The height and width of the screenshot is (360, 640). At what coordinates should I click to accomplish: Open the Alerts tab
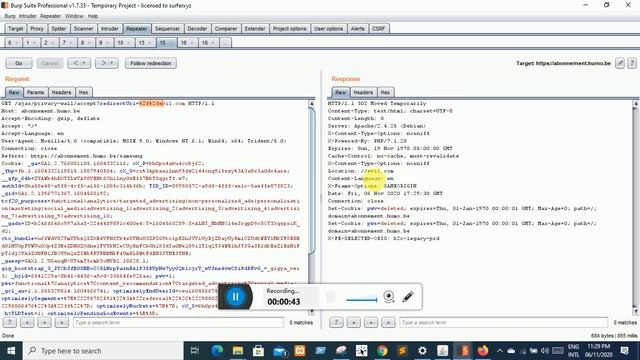pos(358,29)
